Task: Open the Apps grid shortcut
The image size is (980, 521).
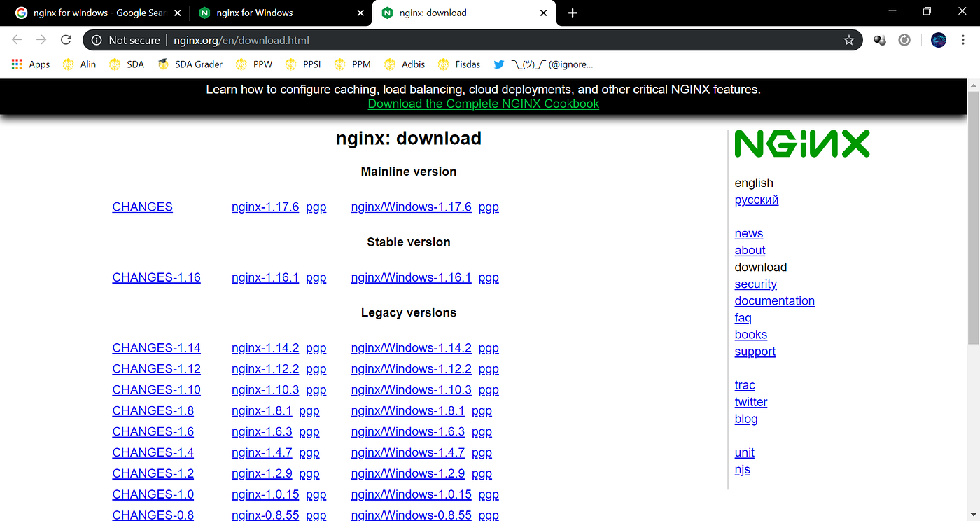Action: pos(31,64)
